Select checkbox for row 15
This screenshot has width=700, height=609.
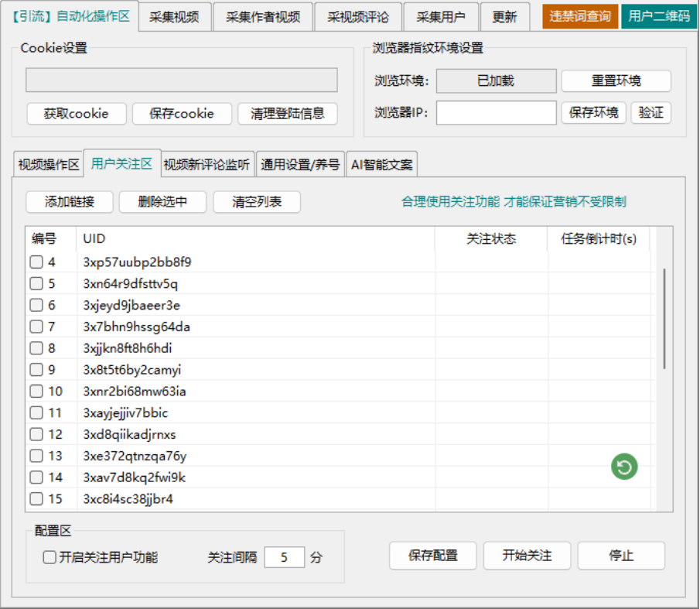tap(36, 499)
